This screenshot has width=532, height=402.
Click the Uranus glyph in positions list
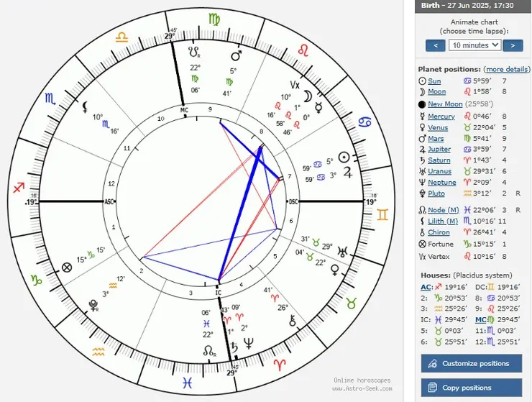[422, 171]
